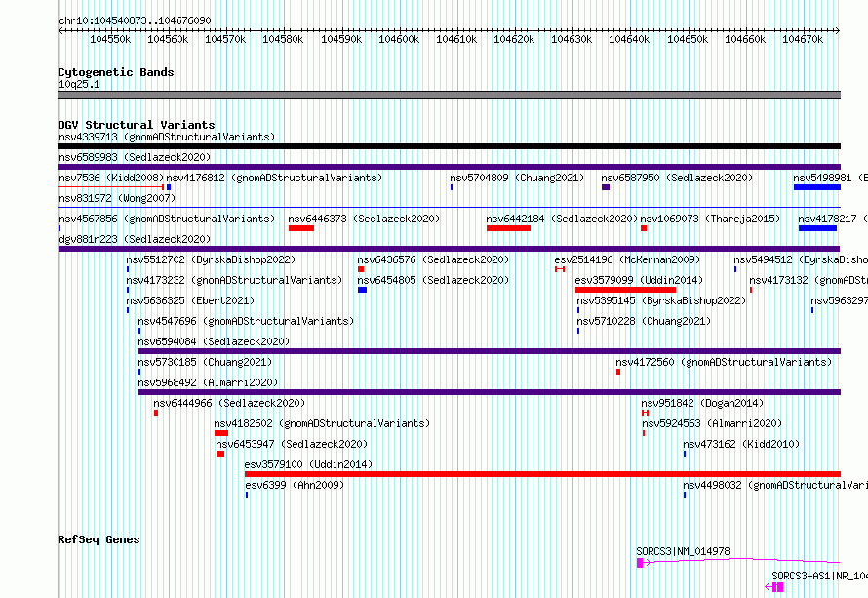Viewport: 868px width, 598px height.
Task: Click the nsv6594084 (Sedlazeck2020) label
Action: point(214,341)
